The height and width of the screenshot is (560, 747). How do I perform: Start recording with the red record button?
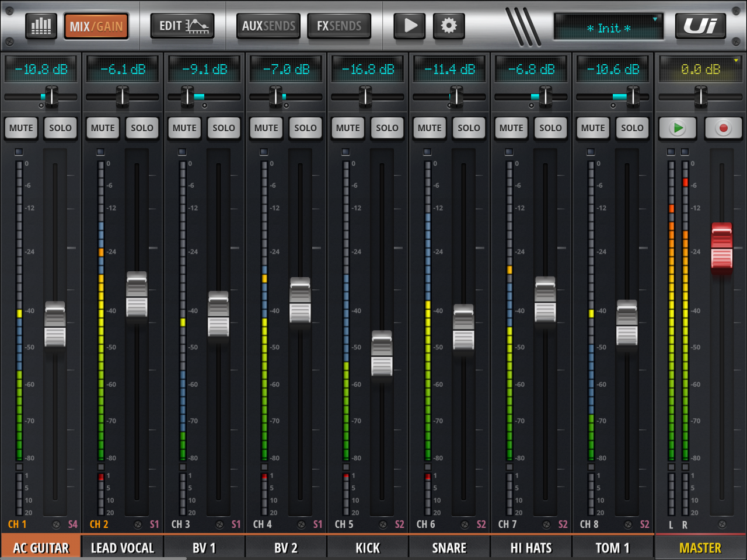[723, 128]
